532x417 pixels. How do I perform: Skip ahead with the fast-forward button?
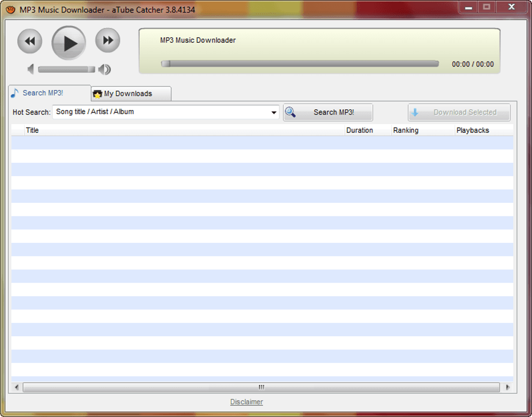[x=107, y=40]
